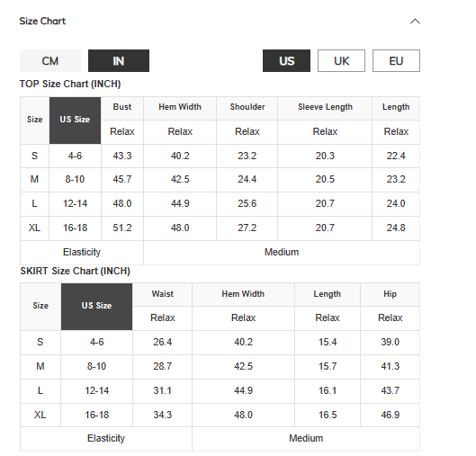Click the US Size header in SKIRT chart
Screen dimensions: 476x456
[96, 307]
